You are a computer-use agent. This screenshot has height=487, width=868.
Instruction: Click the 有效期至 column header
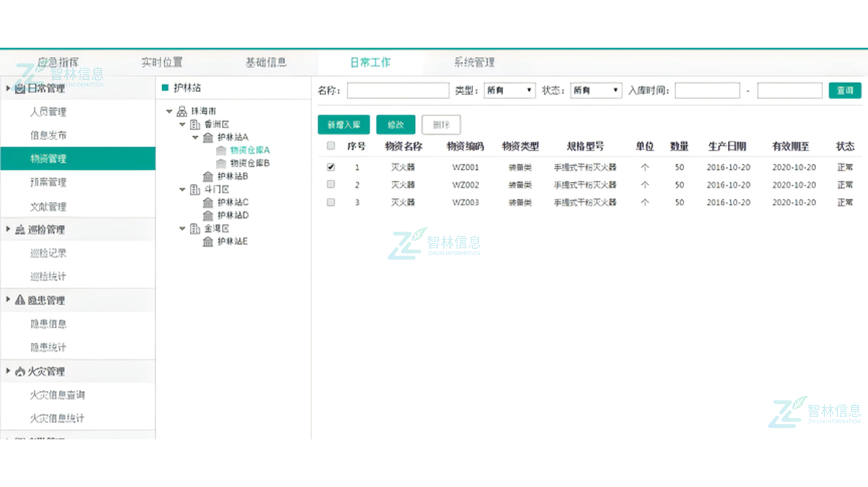(x=791, y=146)
